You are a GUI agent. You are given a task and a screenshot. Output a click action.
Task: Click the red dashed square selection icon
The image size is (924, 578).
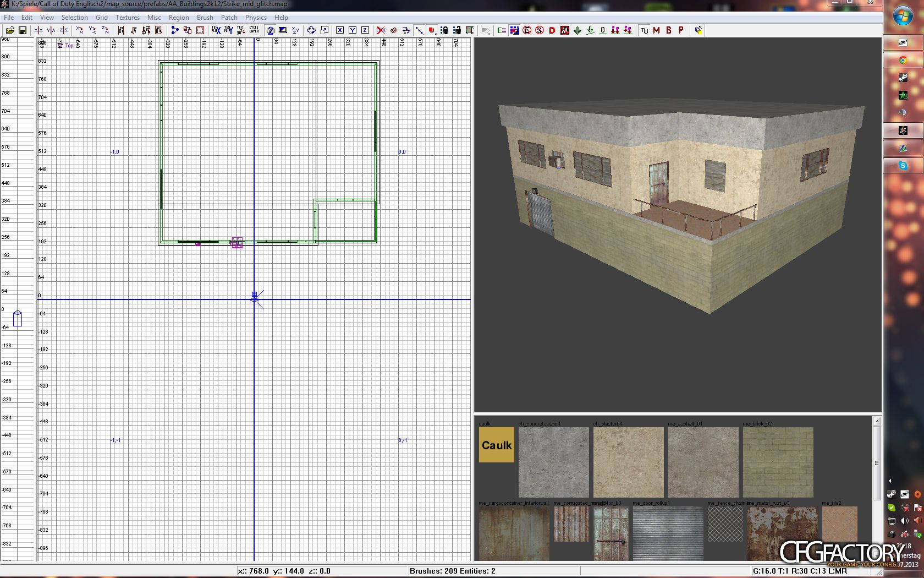pyautogui.click(x=200, y=30)
